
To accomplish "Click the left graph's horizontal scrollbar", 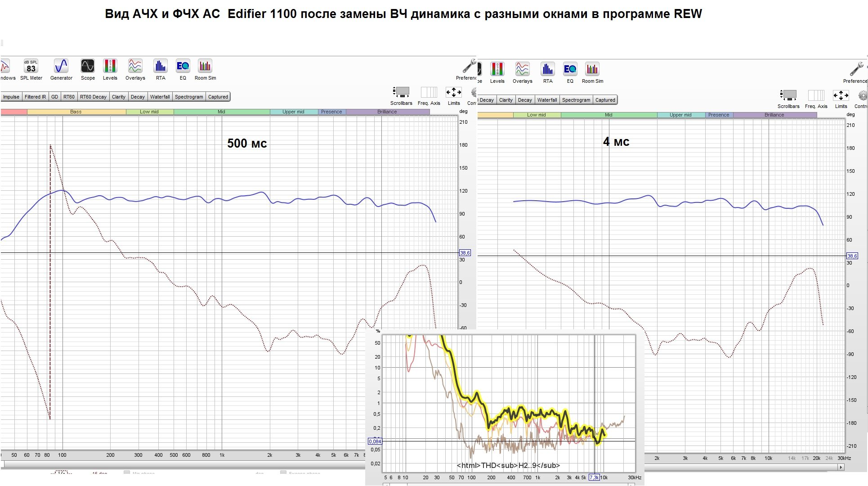I will [184, 465].
